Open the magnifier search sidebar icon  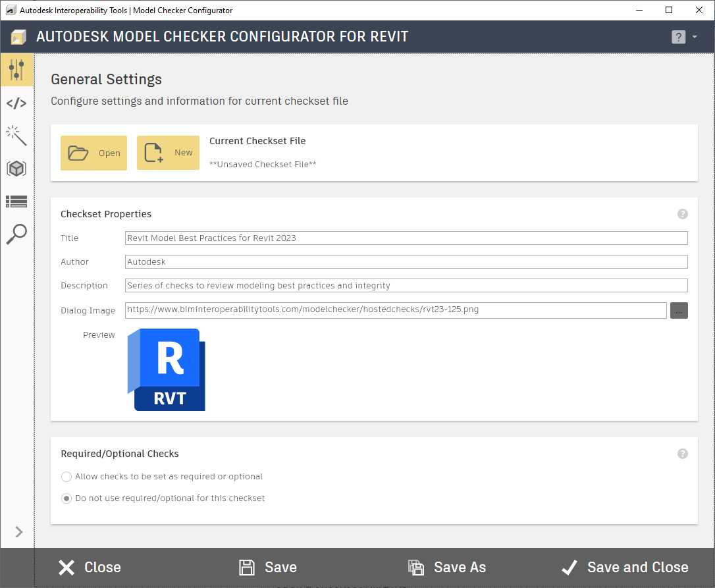[x=17, y=234]
